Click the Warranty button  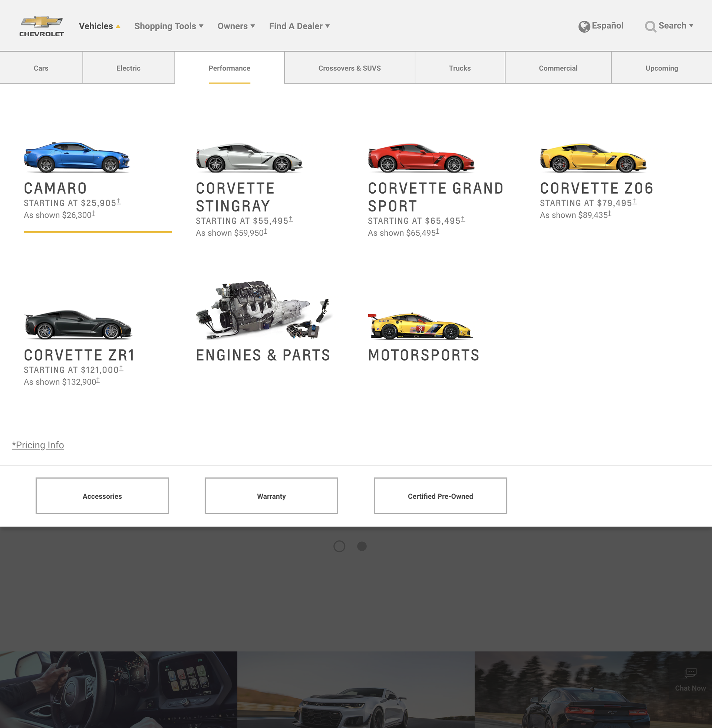(271, 496)
